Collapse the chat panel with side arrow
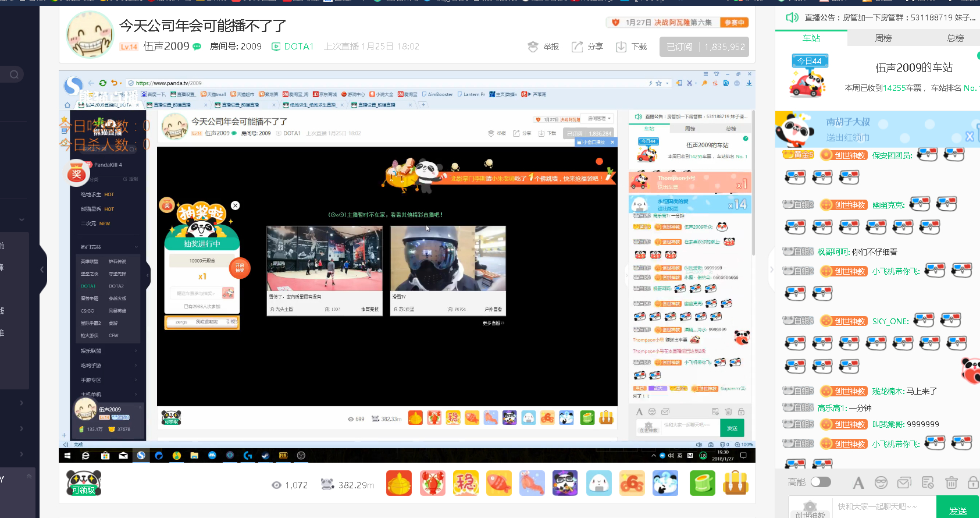 pyautogui.click(x=772, y=269)
